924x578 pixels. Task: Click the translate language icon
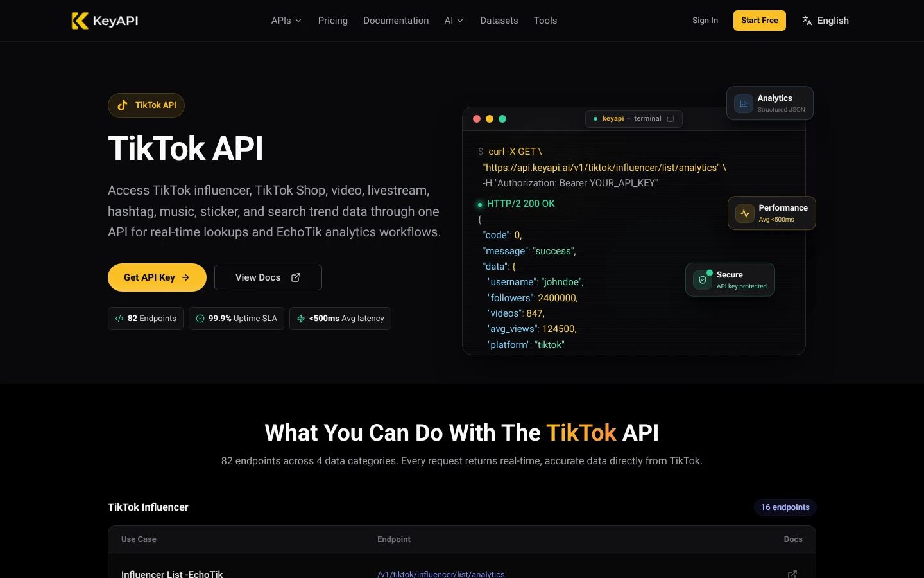point(807,21)
